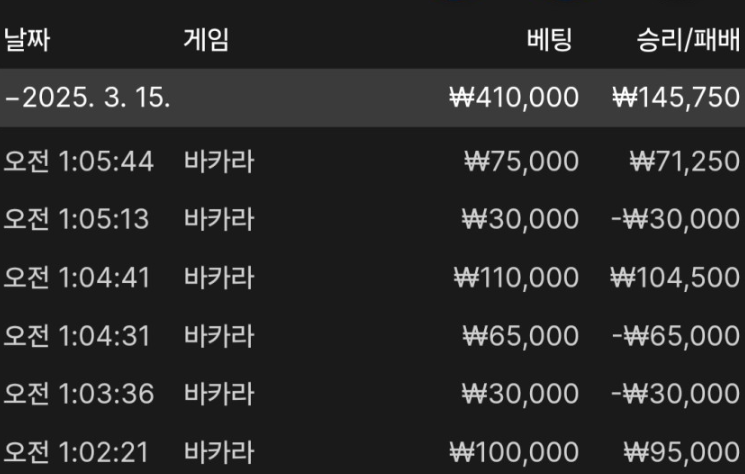Click the ₩110,000 bet amount

click(x=515, y=277)
